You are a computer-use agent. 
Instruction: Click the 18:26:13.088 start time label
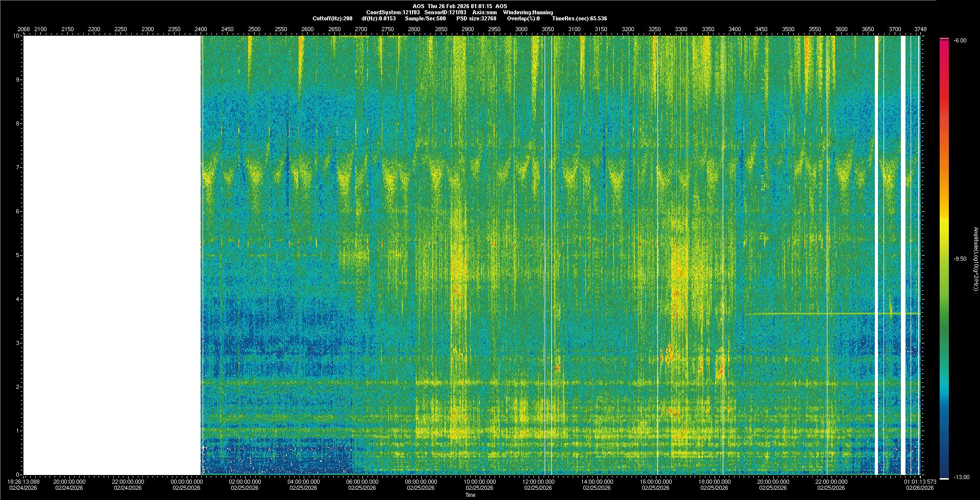coord(24,482)
